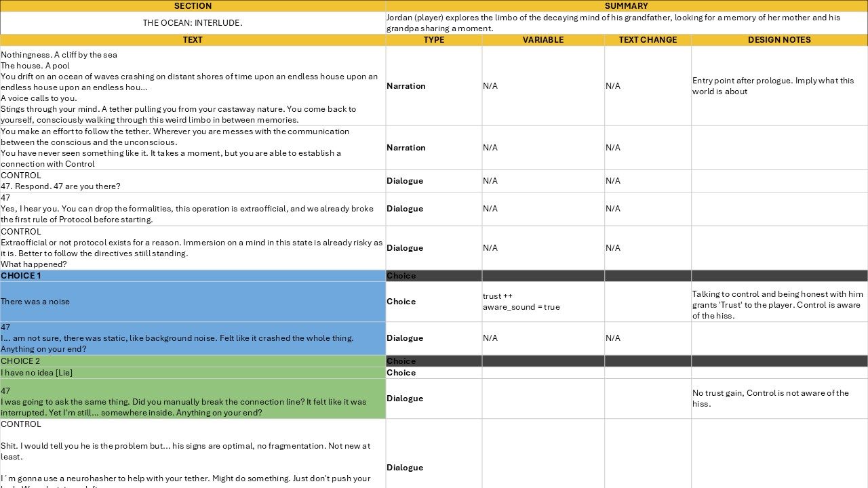Click the TEXT CHANGE column header
The width and height of the screenshot is (868, 488).
click(x=648, y=40)
